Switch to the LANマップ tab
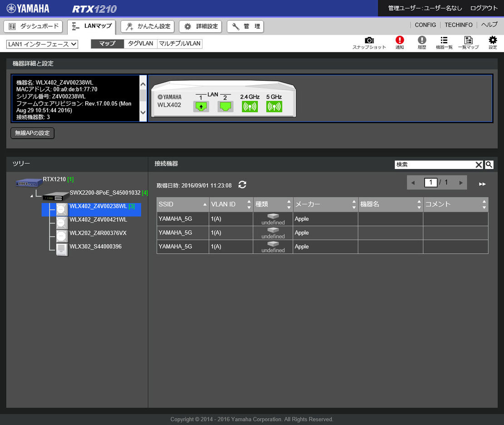The width and height of the screenshot is (504, 425). point(92,26)
